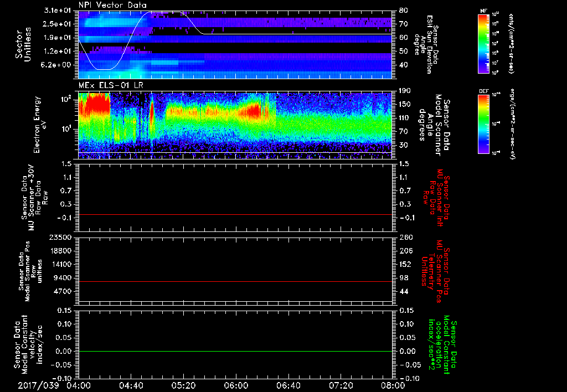Click the "08:00" time axis label
Viewport: 567px width, 392px height.
click(393, 385)
